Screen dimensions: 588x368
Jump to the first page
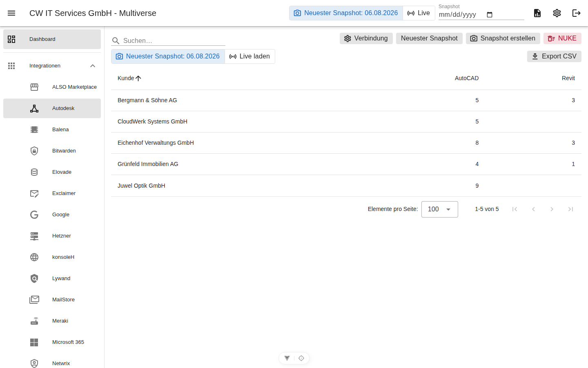(x=514, y=209)
